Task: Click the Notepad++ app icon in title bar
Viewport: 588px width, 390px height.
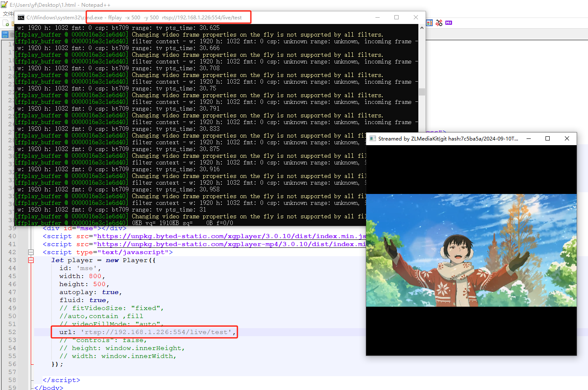Action: click(4, 5)
